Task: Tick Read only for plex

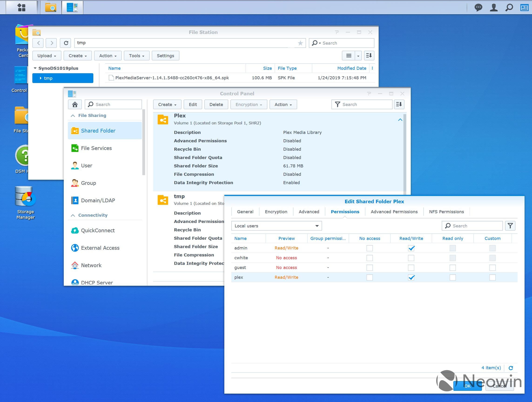Action: [453, 278]
